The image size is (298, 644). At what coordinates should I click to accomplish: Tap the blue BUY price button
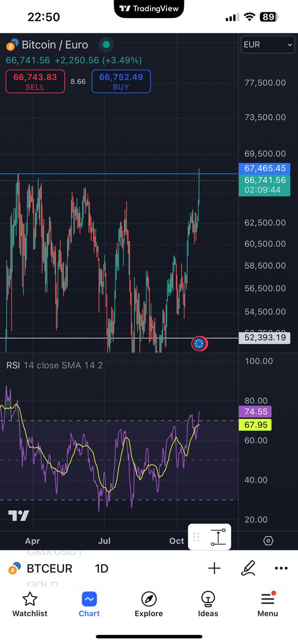coord(121,82)
